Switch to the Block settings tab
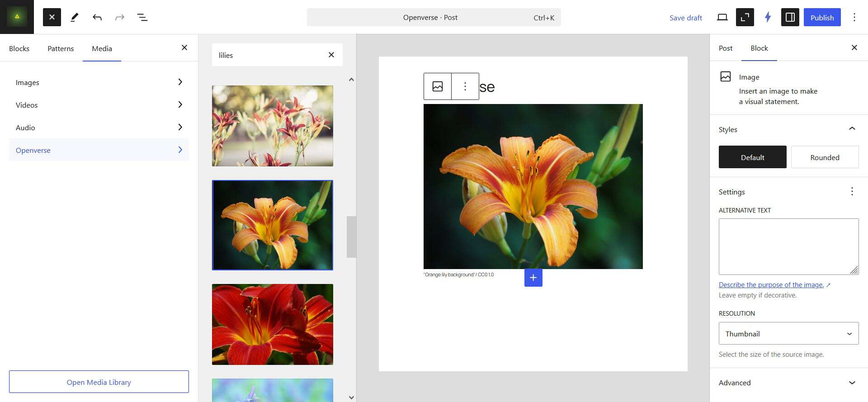Viewport: 868px width, 402px height. click(x=759, y=48)
